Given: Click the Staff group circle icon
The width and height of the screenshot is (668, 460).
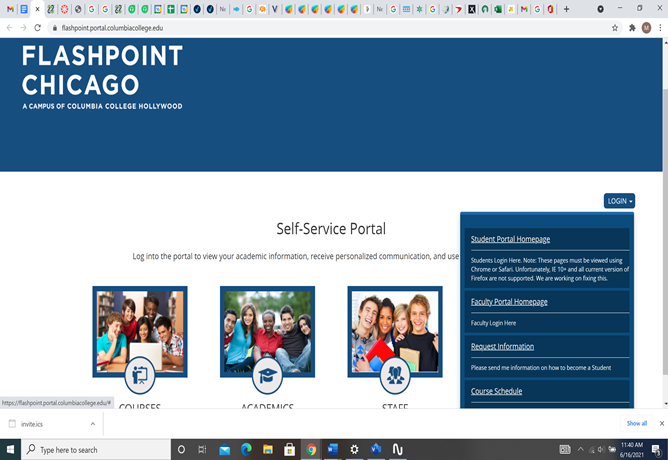Looking at the screenshot, I should 395,376.
